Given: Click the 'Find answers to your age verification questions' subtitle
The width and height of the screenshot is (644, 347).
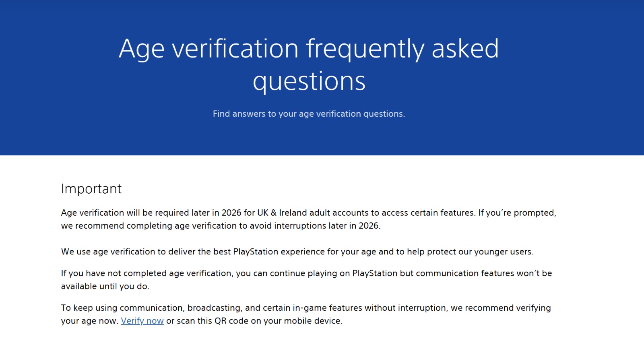Looking at the screenshot, I should pos(309,114).
